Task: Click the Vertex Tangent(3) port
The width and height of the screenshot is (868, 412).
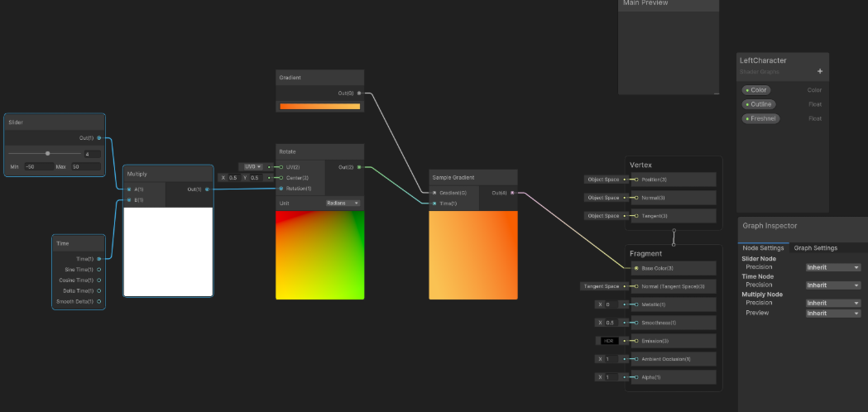Action: pos(636,216)
